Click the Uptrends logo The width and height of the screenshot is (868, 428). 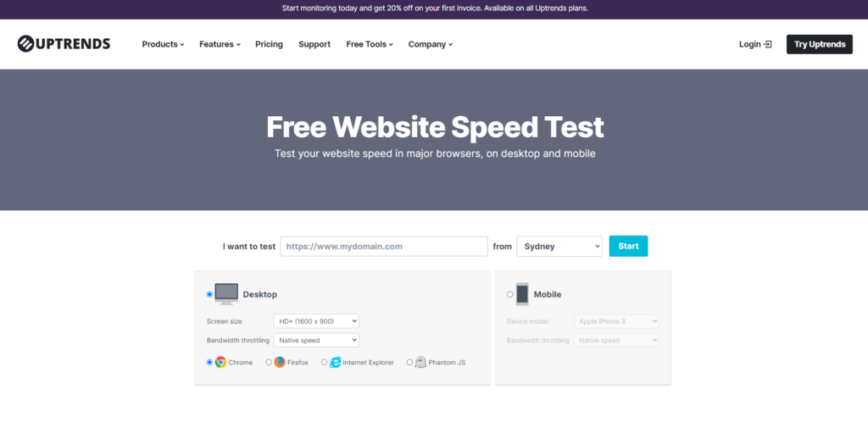pos(64,44)
